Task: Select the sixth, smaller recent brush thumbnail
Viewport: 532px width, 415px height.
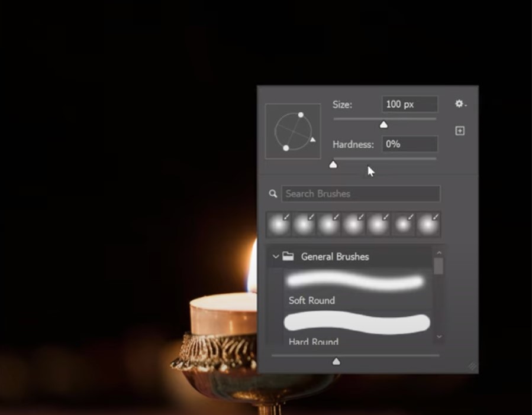Action: coord(403,224)
